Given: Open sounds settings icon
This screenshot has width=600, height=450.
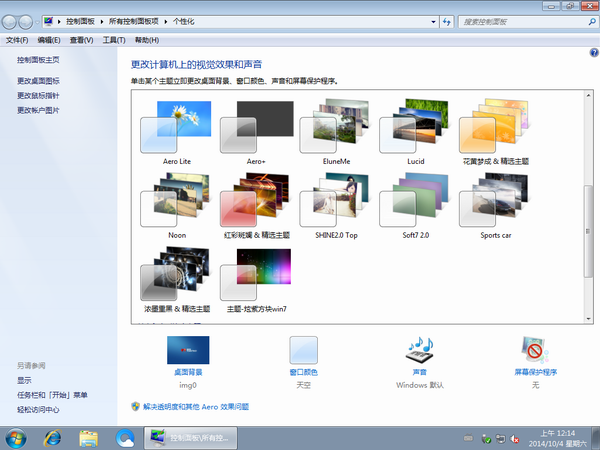Looking at the screenshot, I should point(419,350).
